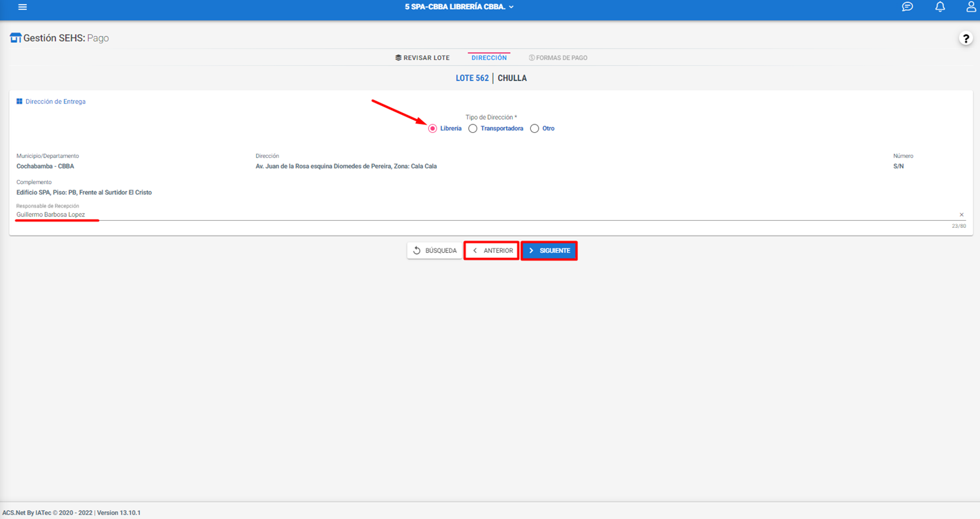Expand the 5 SPA-CBBA LIBRERÍA CBBA. selector
This screenshot has width=980, height=519.
[x=459, y=7]
